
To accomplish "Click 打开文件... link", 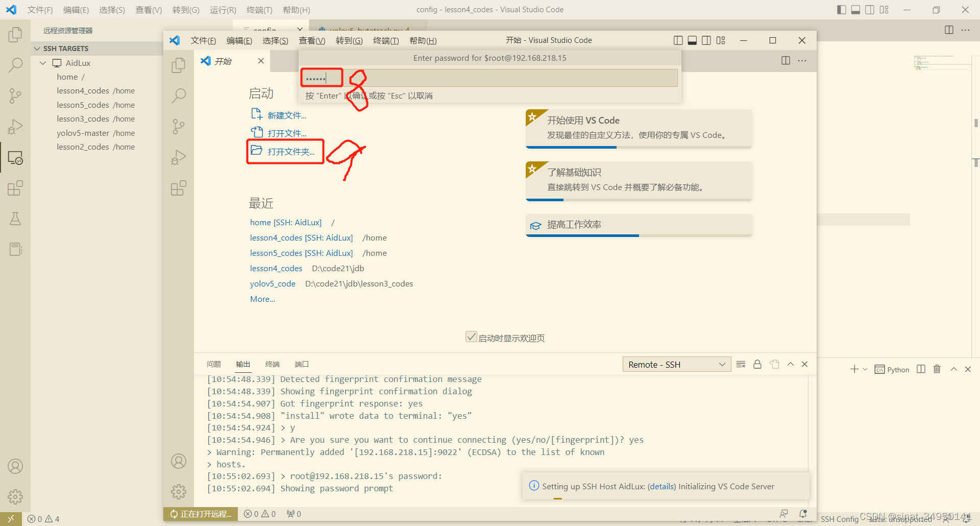I will pyautogui.click(x=287, y=133).
